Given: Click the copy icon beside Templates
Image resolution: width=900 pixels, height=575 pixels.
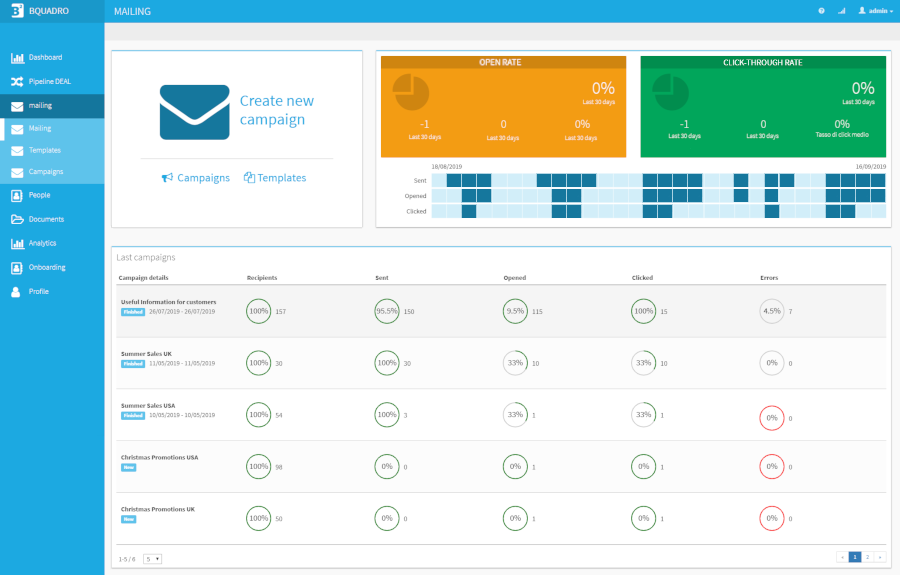Looking at the screenshot, I should click(249, 177).
